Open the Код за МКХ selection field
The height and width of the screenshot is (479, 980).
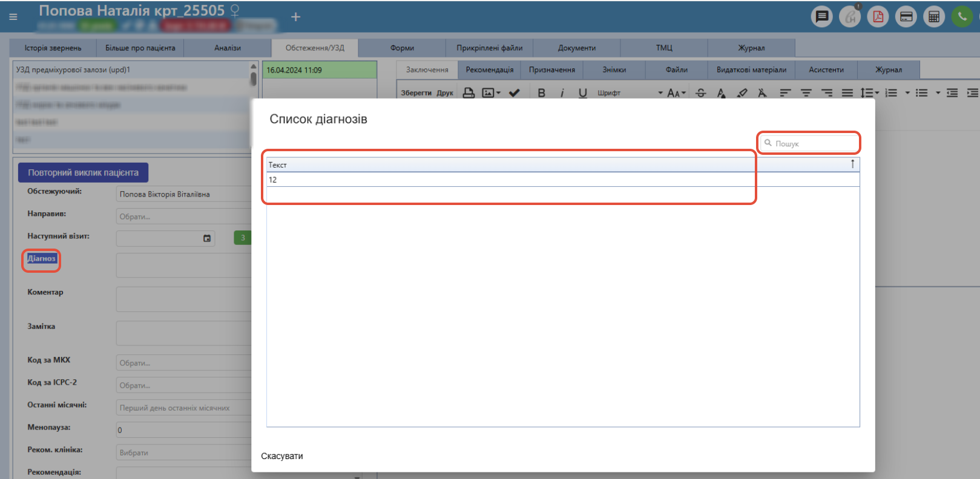pos(183,363)
